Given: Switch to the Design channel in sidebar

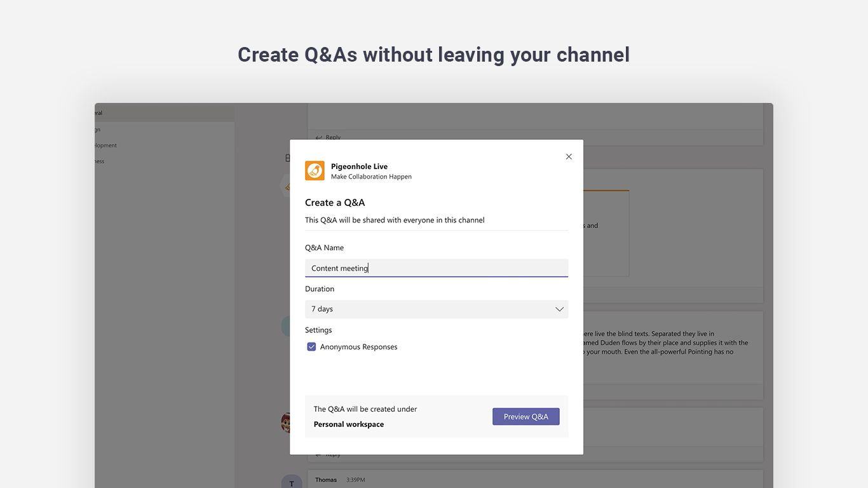Looking at the screenshot, I should click(x=98, y=130).
